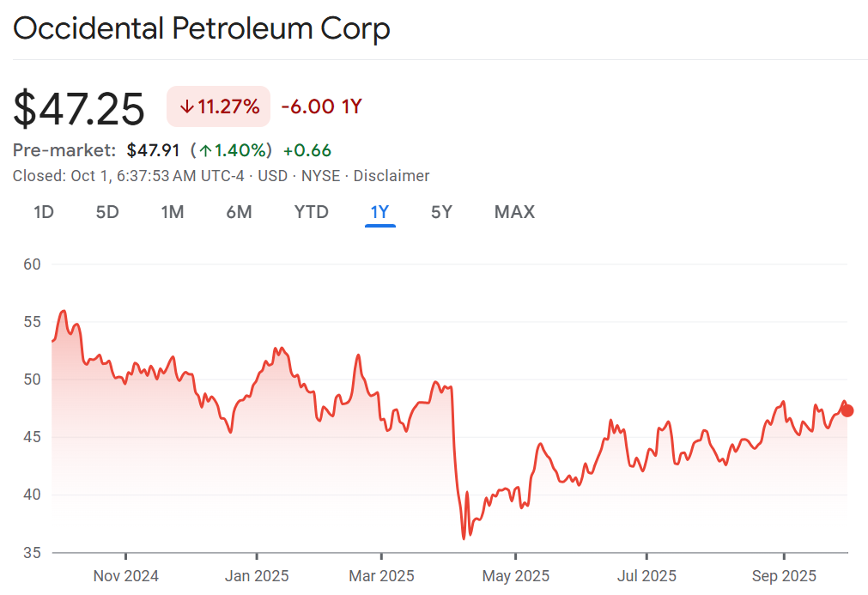This screenshot has height=595, width=868.
Task: Show the 1M price chart
Action: tap(173, 212)
